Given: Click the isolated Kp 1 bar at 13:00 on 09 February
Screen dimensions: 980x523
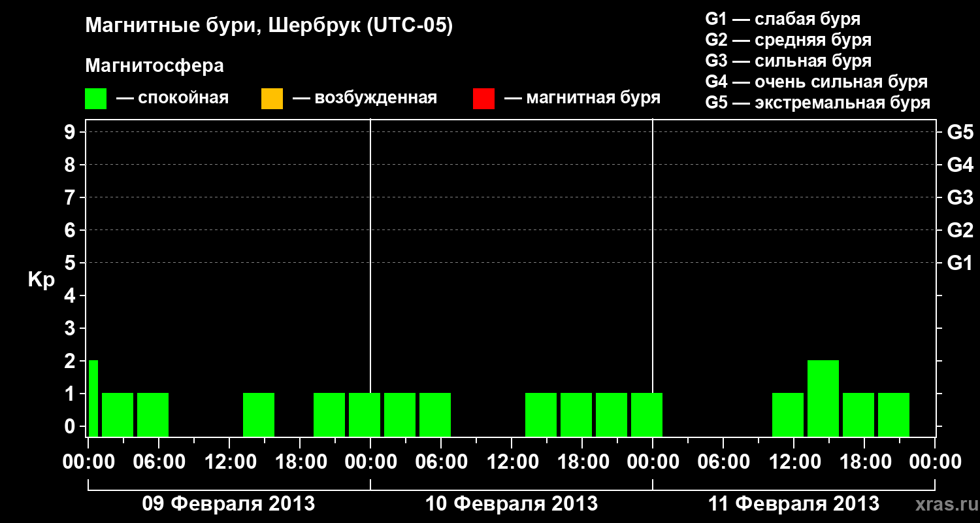Looking at the screenshot, I should pos(259,414).
